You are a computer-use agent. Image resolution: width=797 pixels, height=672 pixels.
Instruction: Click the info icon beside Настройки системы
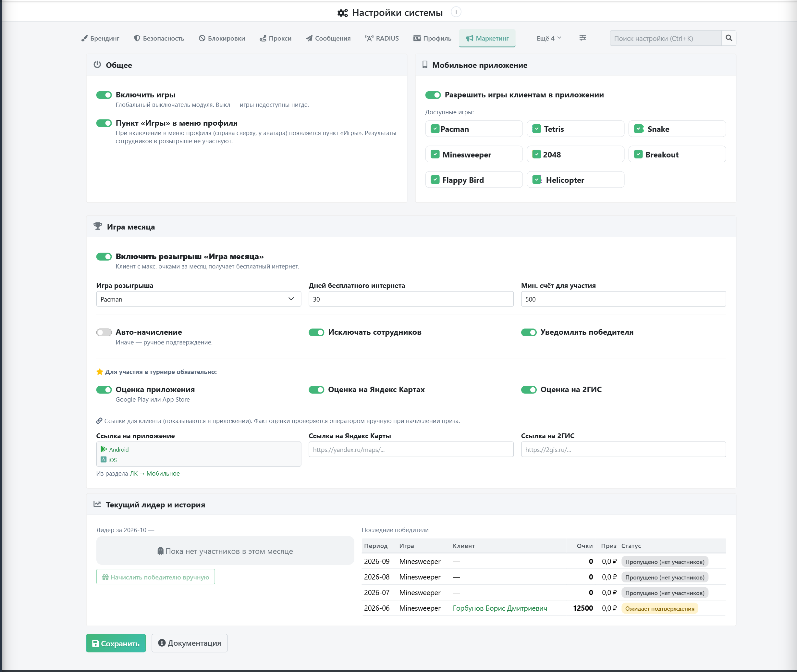[456, 12]
